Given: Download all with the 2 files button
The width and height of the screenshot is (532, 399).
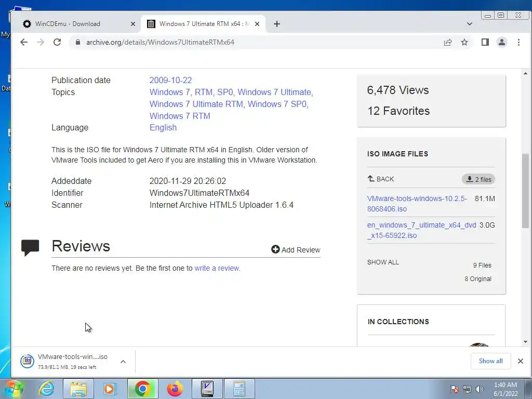Looking at the screenshot, I should tap(478, 179).
